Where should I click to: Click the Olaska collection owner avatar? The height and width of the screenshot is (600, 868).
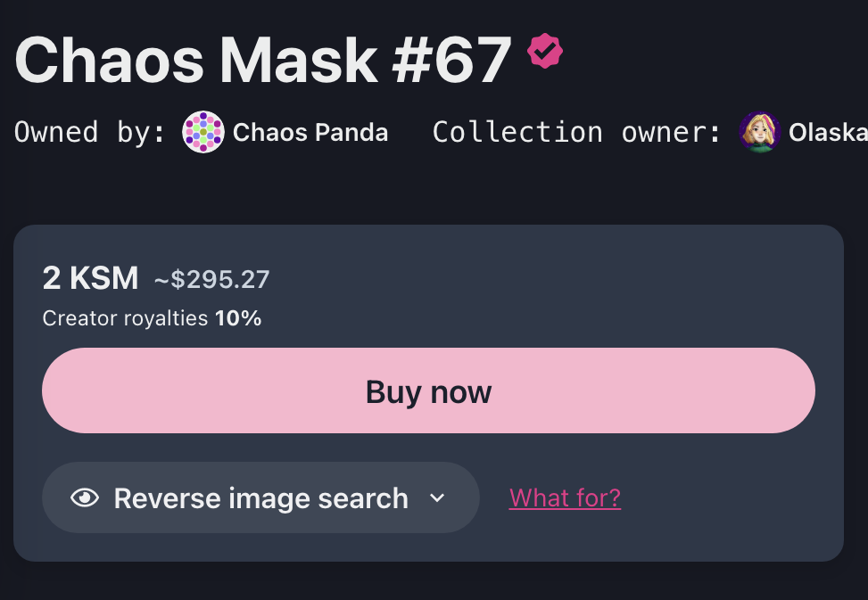point(760,133)
